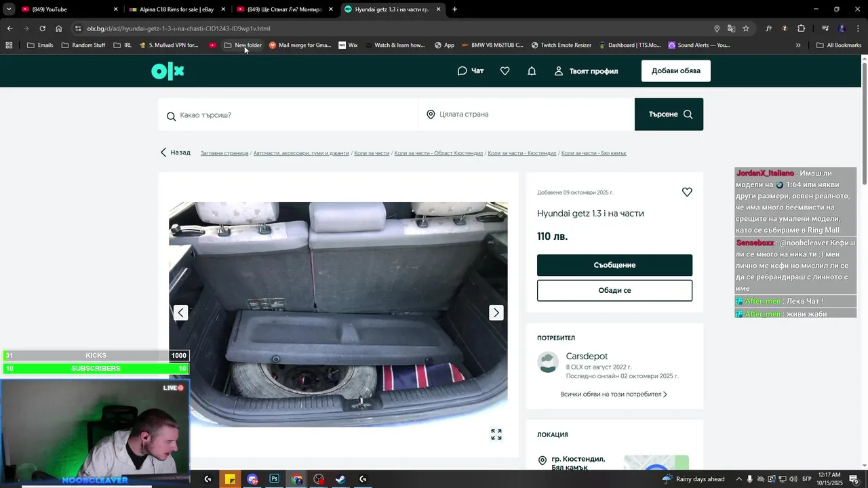868x488 pixels.
Task: Open the Rainy days ahead weather widget
Action: (x=694, y=479)
